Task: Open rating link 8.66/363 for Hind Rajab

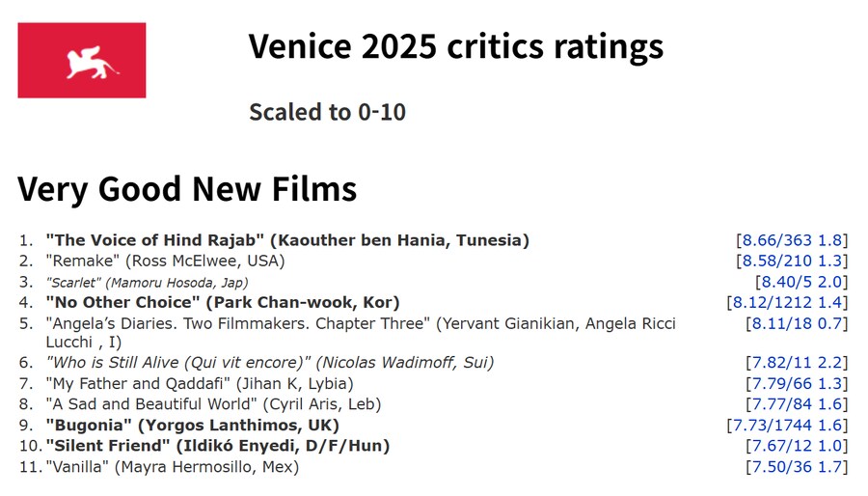Action: click(792, 240)
